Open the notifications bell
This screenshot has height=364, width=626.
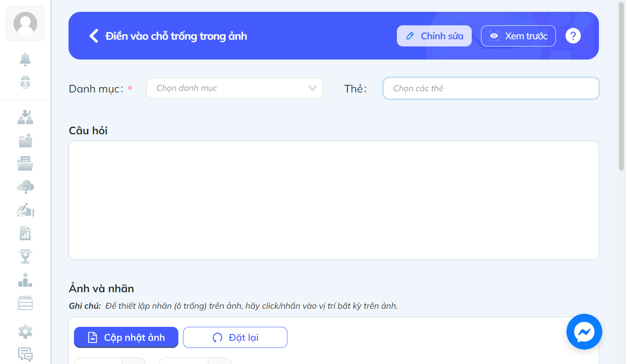[25, 59]
